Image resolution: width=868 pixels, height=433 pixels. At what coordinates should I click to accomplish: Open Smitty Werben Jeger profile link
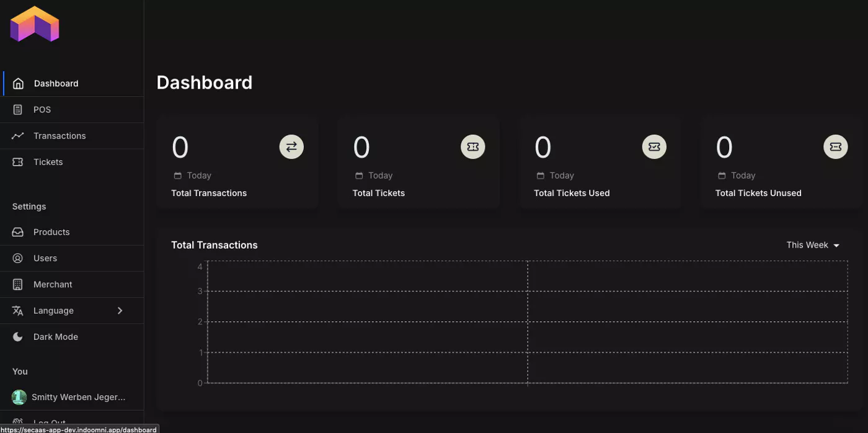pyautogui.click(x=78, y=397)
